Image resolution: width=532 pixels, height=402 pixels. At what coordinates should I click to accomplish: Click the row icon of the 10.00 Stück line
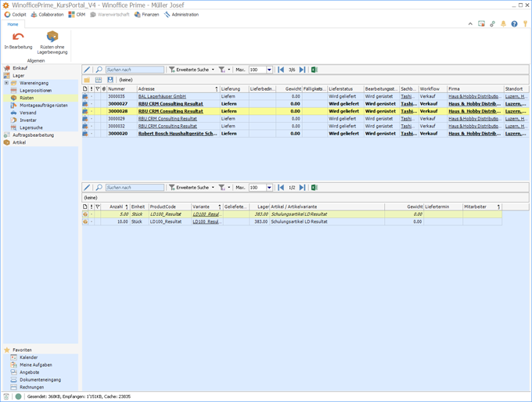85,221
